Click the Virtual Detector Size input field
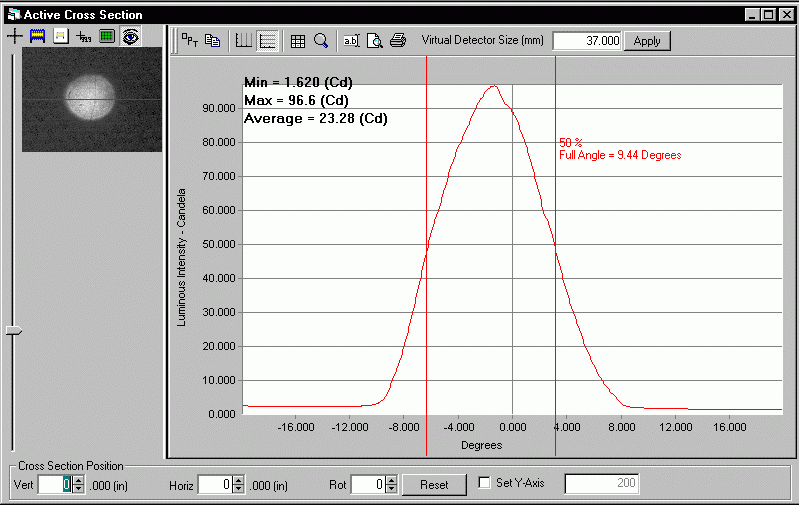The image size is (799, 505). pyautogui.click(x=587, y=41)
